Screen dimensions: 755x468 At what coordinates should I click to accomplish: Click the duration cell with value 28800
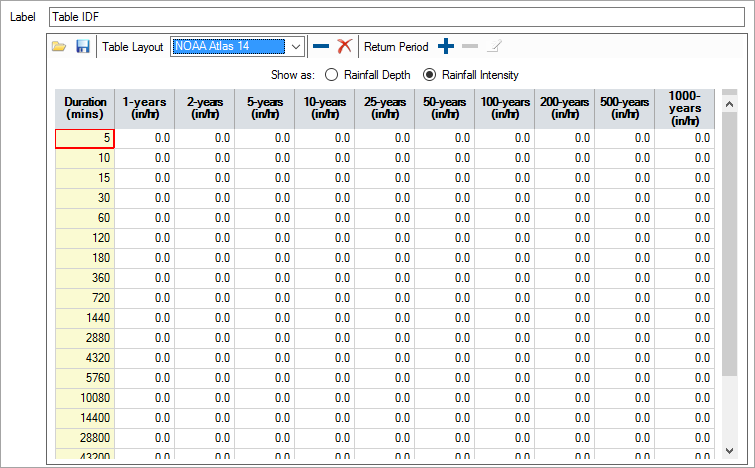85,439
